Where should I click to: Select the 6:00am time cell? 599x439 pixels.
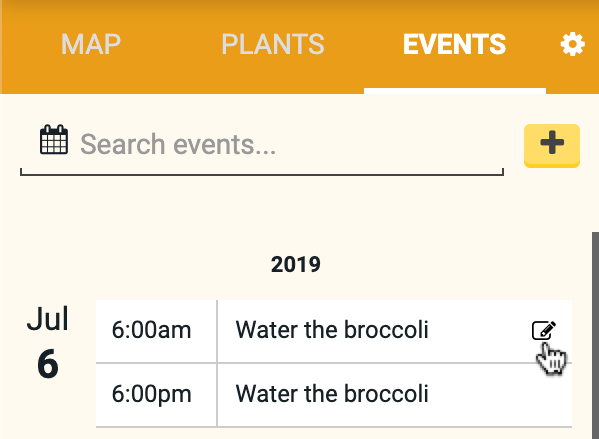(x=156, y=331)
